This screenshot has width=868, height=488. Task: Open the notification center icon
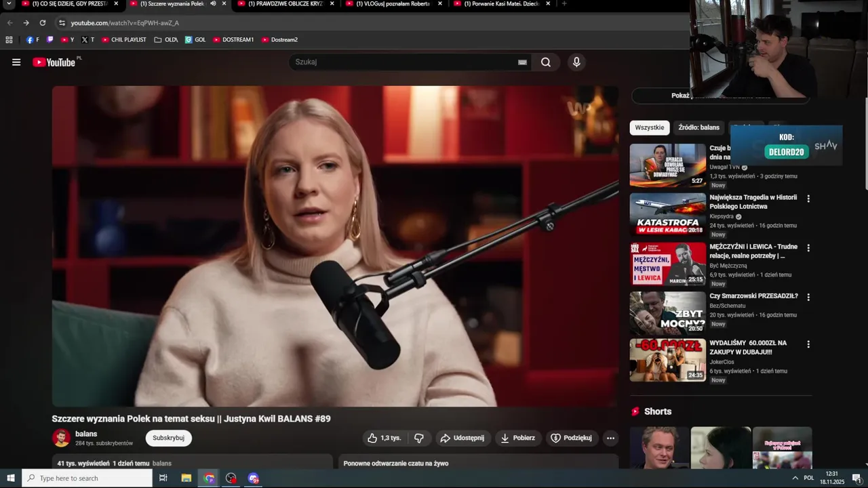coord(856,478)
